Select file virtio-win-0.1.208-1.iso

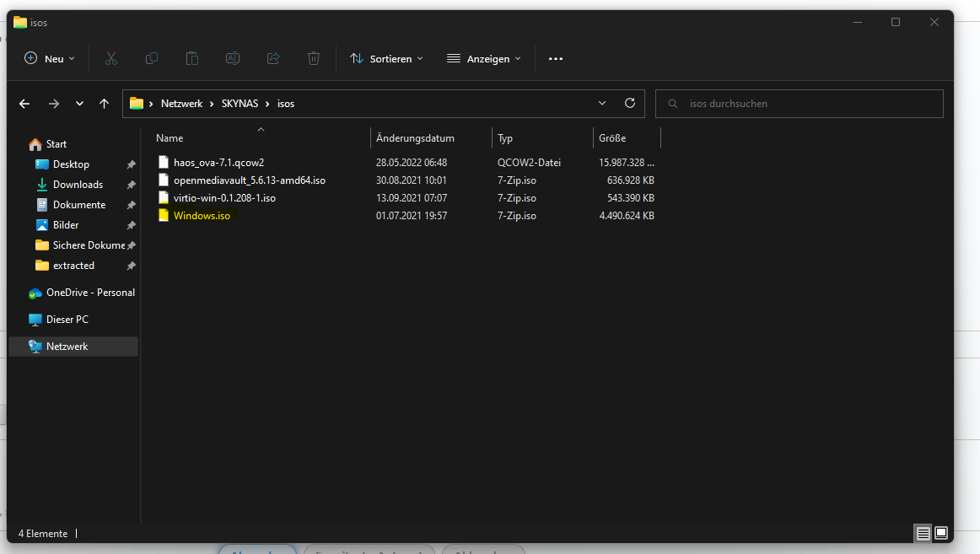tap(224, 197)
